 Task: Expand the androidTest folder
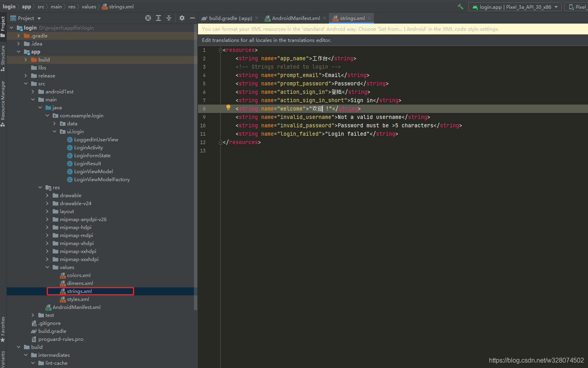[33, 92]
